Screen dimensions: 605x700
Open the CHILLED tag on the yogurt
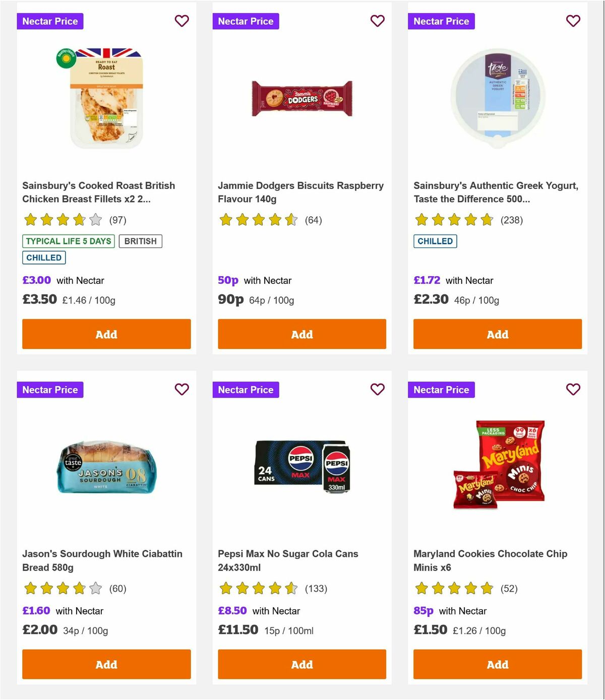(435, 241)
